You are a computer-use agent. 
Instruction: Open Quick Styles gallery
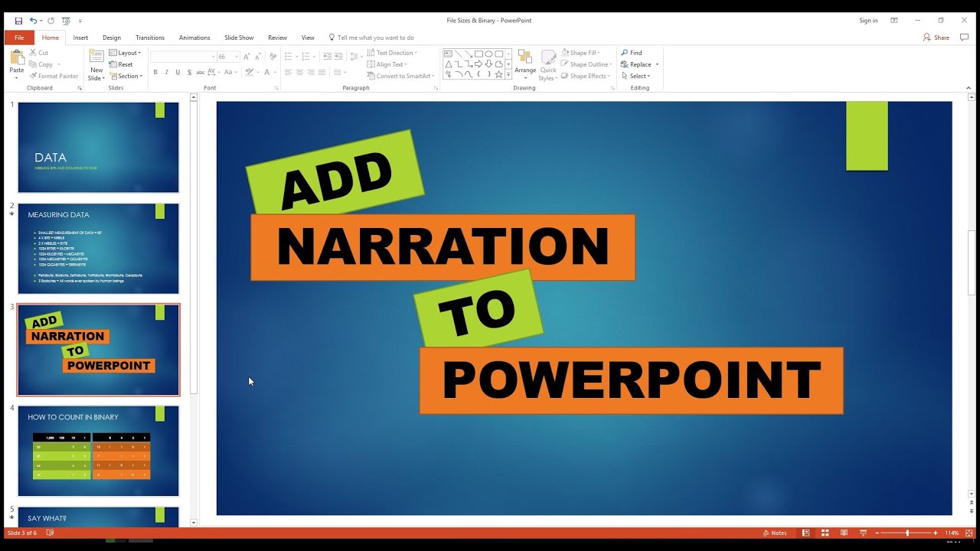point(548,64)
